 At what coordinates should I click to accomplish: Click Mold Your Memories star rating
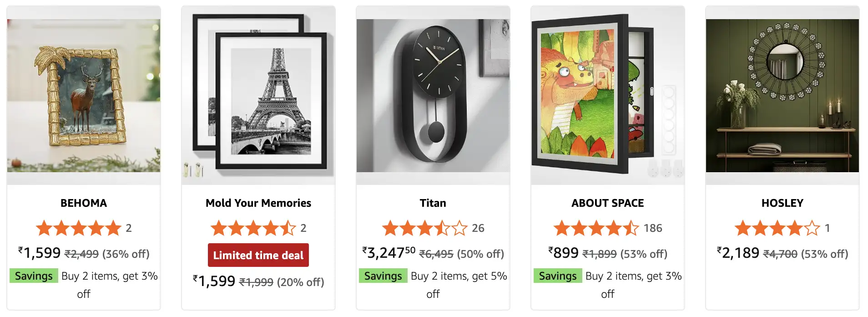point(252,228)
